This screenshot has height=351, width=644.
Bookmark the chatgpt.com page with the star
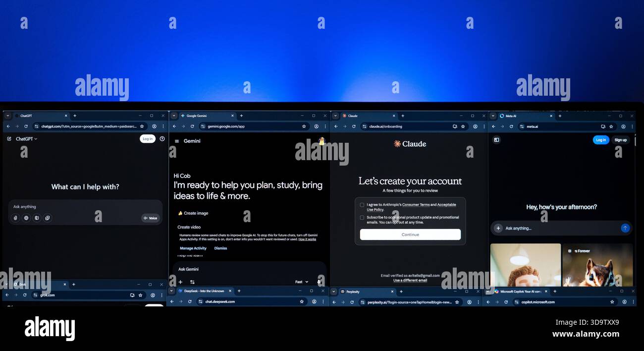[142, 126]
